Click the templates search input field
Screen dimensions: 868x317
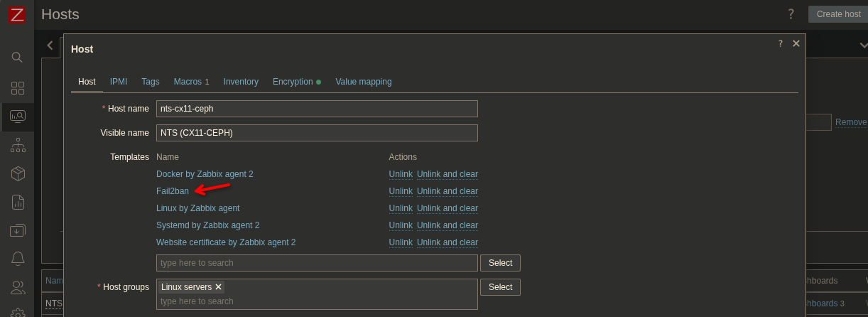point(317,263)
